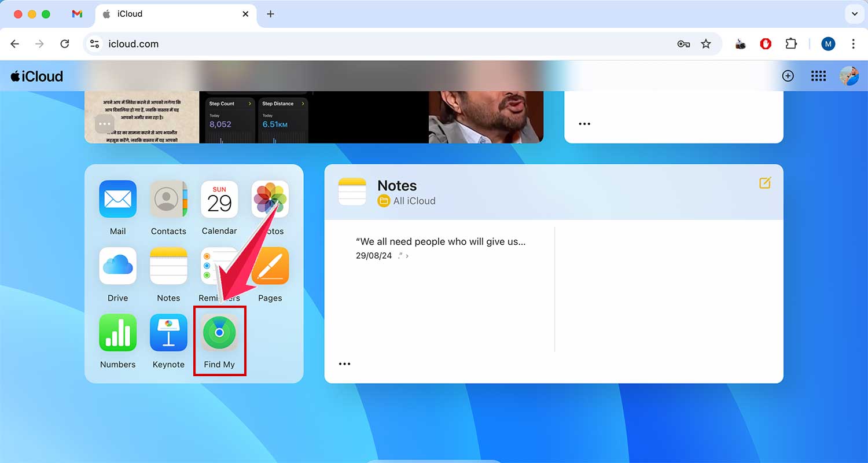The image size is (868, 463).
Task: Open the Mail app icon
Action: tap(117, 199)
